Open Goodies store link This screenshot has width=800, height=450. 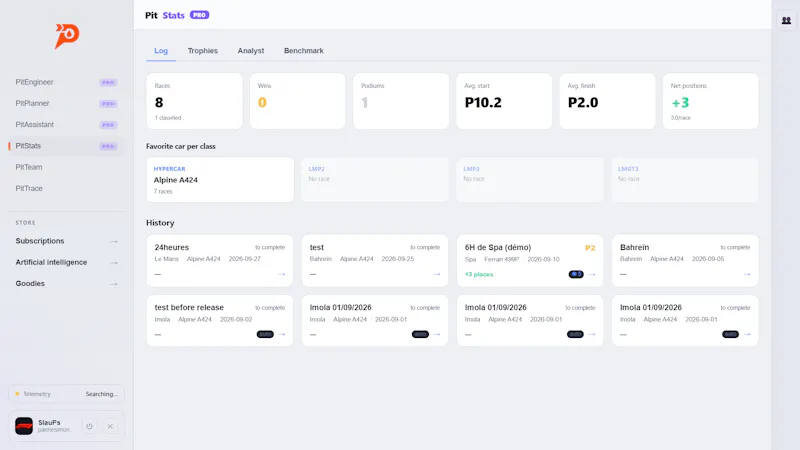(66, 284)
